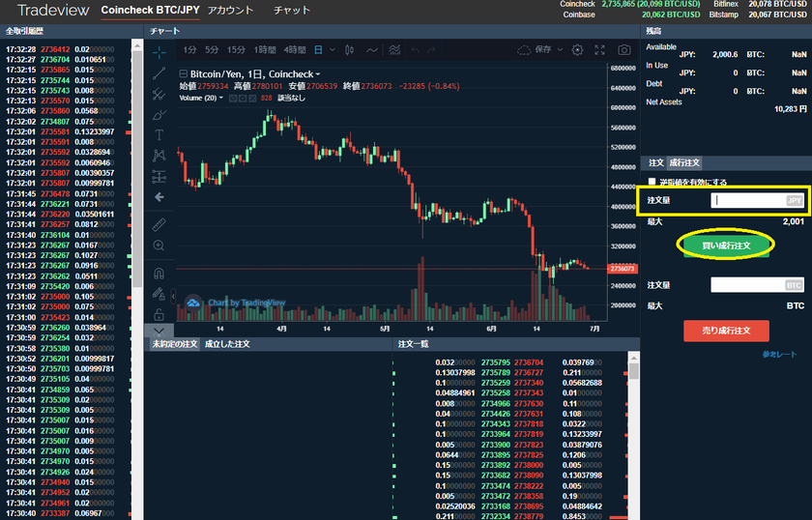Image resolution: width=812 pixels, height=520 pixels.
Task: Collapse the chart legend box
Action: tap(184, 73)
